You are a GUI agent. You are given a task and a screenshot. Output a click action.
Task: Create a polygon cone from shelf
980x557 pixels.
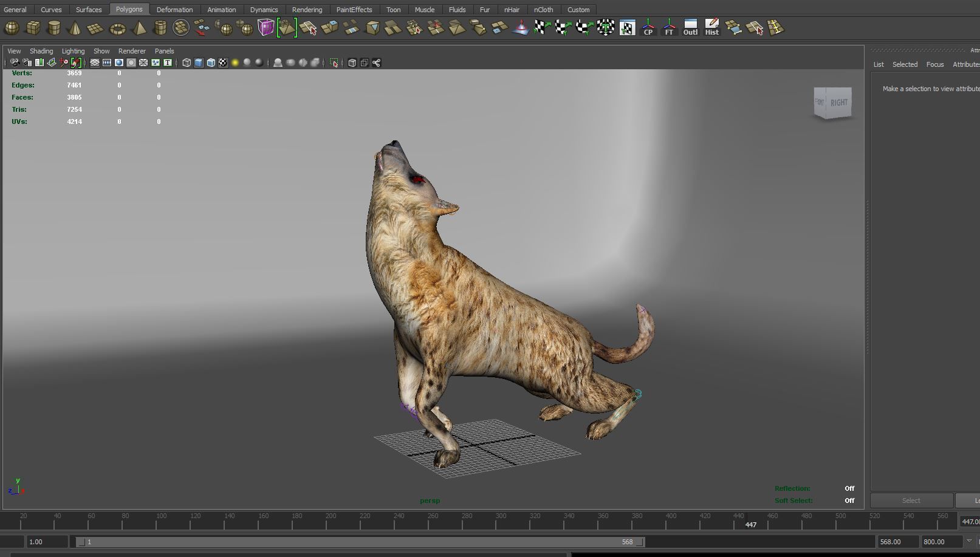coord(75,28)
